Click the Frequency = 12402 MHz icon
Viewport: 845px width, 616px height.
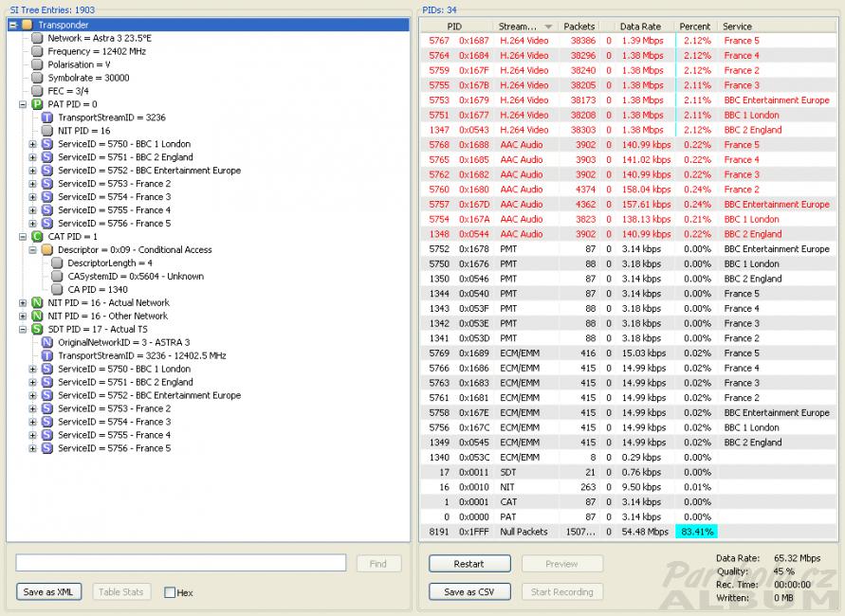[37, 51]
